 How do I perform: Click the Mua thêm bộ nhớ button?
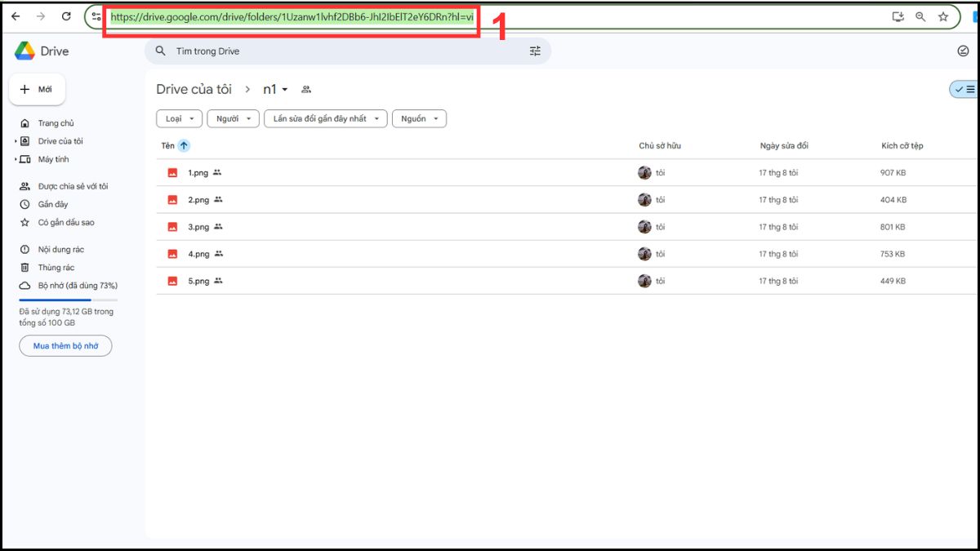pyautogui.click(x=65, y=345)
